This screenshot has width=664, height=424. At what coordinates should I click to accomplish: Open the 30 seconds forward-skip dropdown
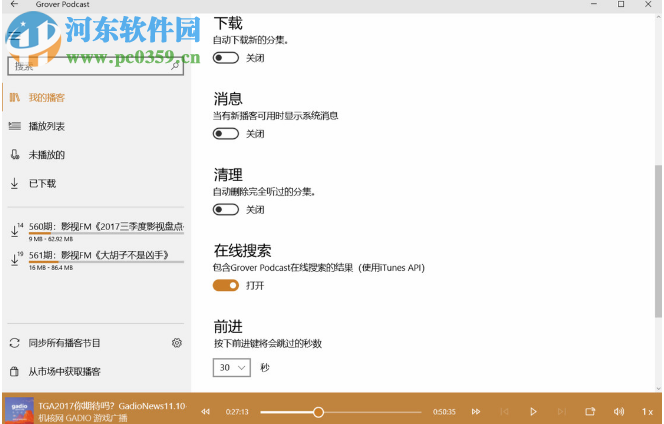[232, 368]
